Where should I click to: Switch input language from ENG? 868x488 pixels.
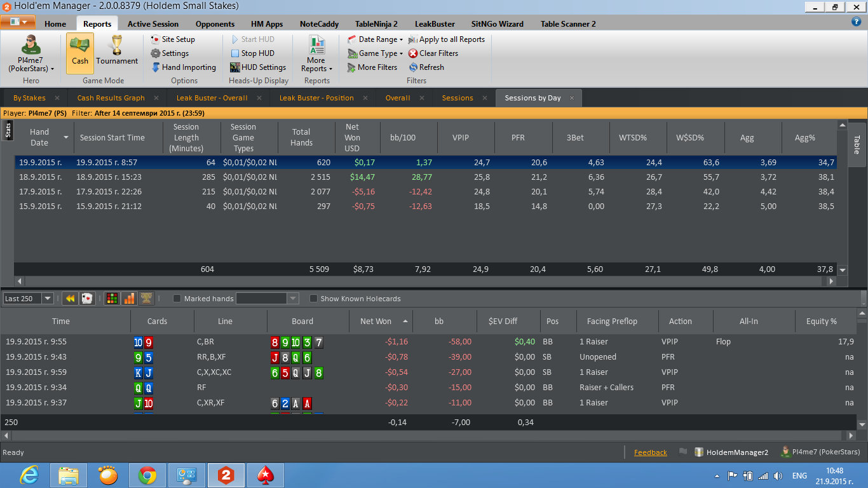pyautogui.click(x=799, y=476)
